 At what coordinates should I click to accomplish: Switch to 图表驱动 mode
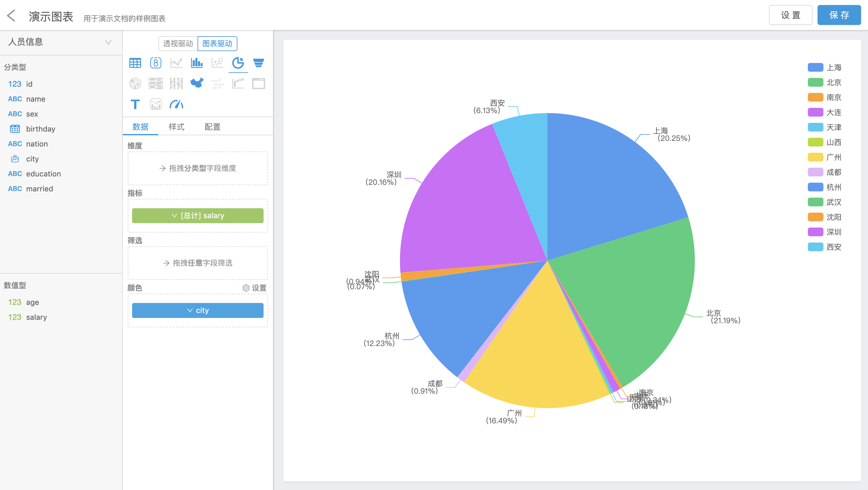click(217, 43)
